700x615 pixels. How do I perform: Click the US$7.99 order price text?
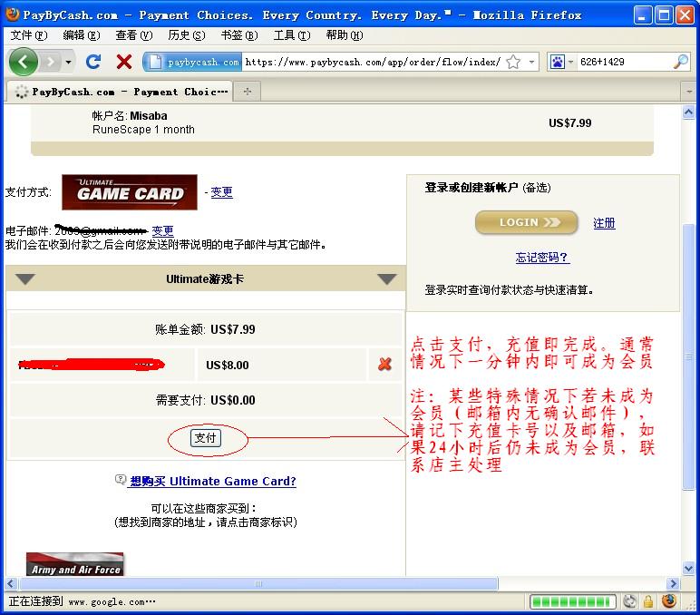570,123
